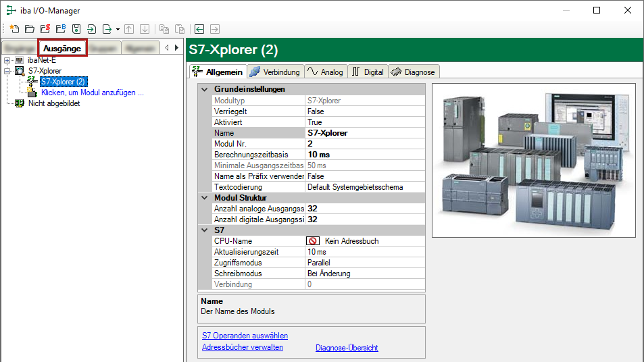Viewport: 644px width, 362px height.
Task: Click the import arrow toolbar icon
Action: click(x=92, y=29)
